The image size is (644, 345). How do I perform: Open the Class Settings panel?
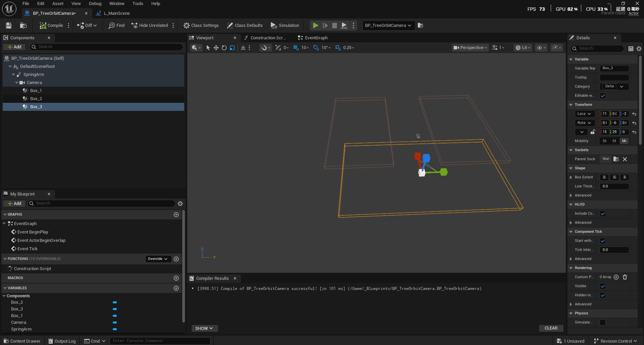(x=201, y=25)
